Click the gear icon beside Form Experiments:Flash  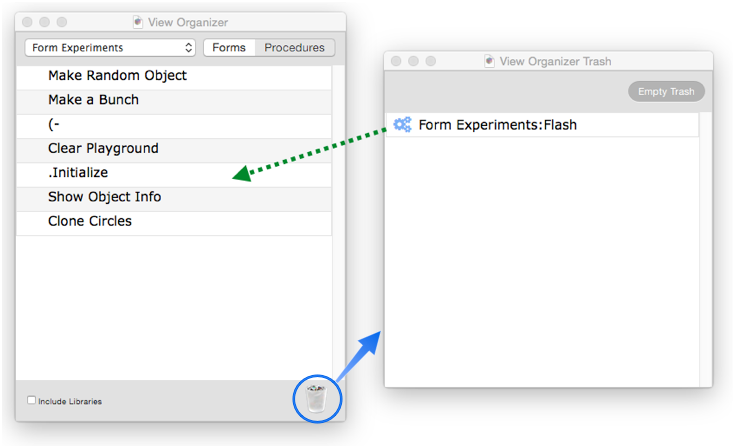[402, 125]
